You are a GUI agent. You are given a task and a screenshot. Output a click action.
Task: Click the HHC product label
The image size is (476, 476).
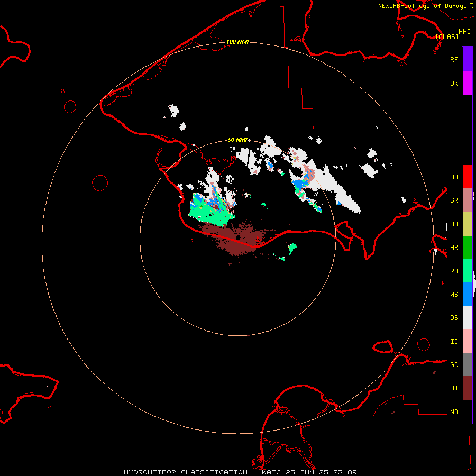pos(465,32)
